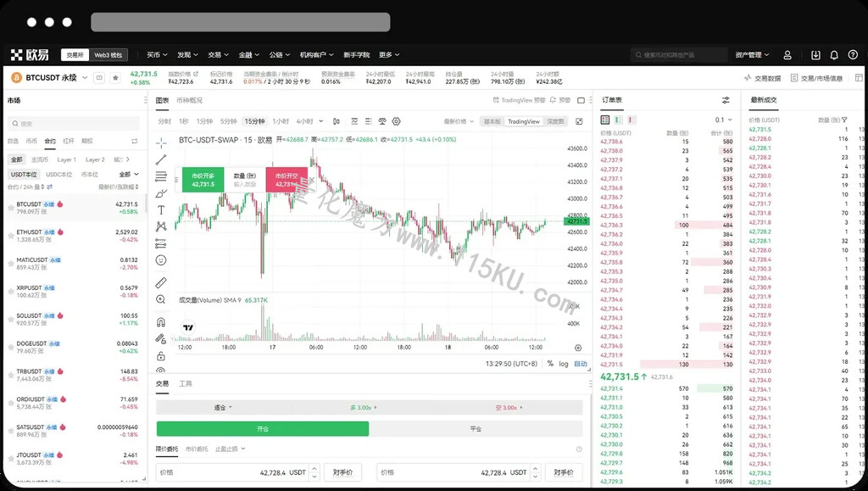Activate the ruler measure tool
The height and width of the screenshot is (491, 868).
161,283
